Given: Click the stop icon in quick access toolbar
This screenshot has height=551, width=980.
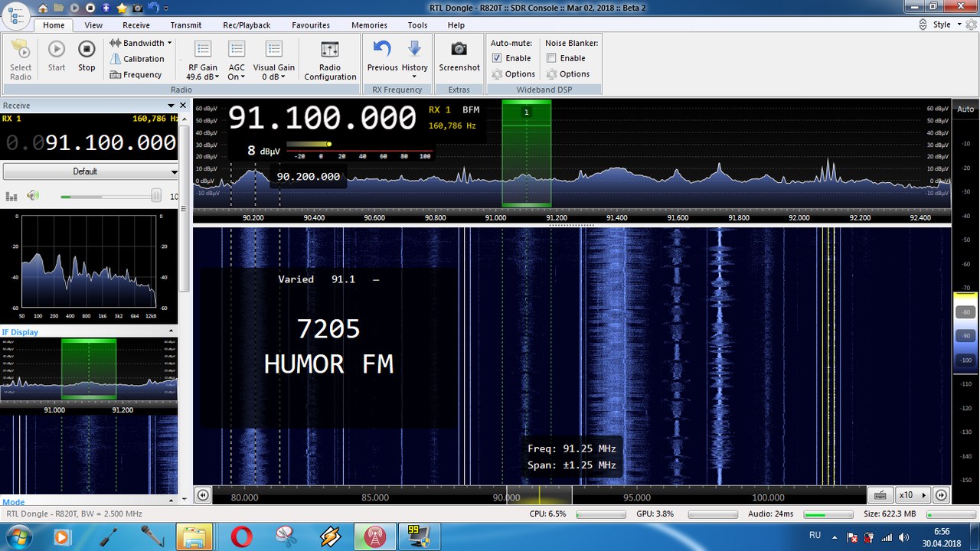Looking at the screenshot, I should pos(90,8).
